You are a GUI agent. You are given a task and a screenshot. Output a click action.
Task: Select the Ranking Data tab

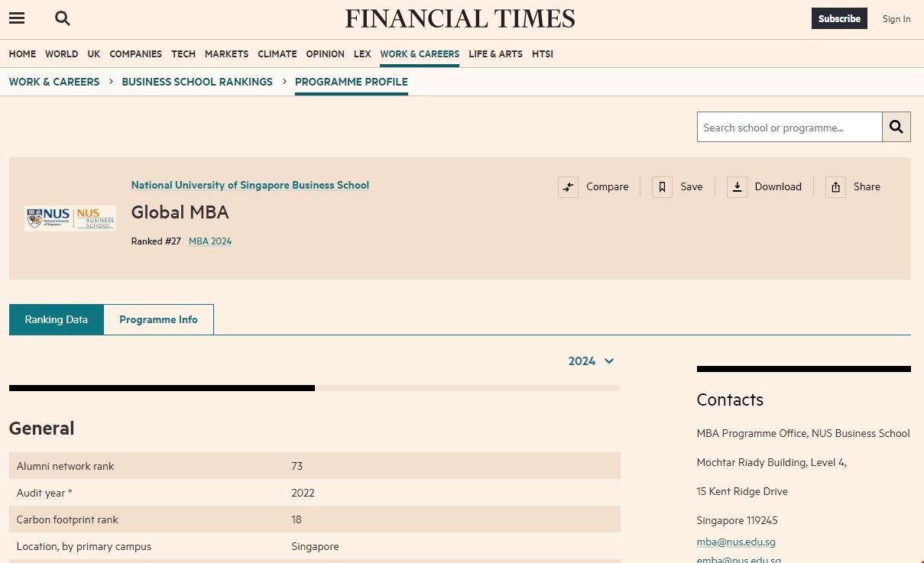[56, 320]
